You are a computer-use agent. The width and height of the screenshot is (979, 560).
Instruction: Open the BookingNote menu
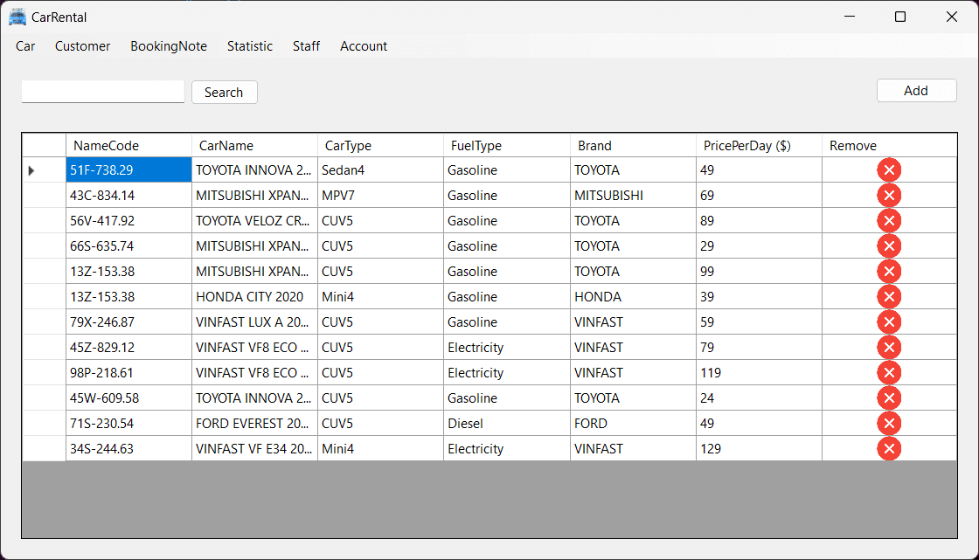point(169,46)
